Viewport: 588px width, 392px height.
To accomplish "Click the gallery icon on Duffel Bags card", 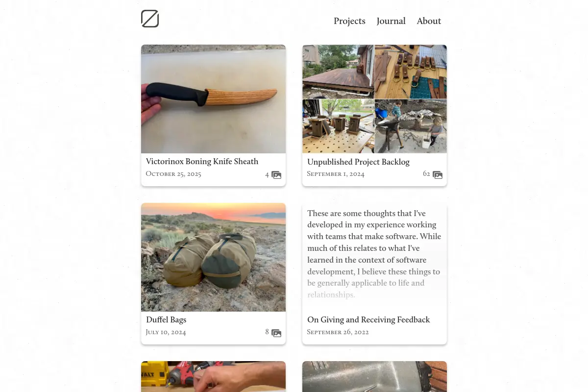I will click(276, 333).
